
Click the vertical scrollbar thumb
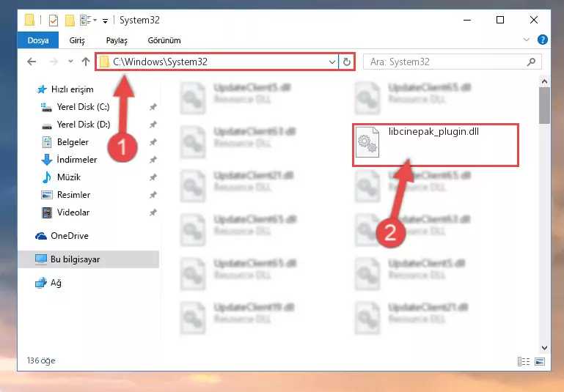click(544, 106)
